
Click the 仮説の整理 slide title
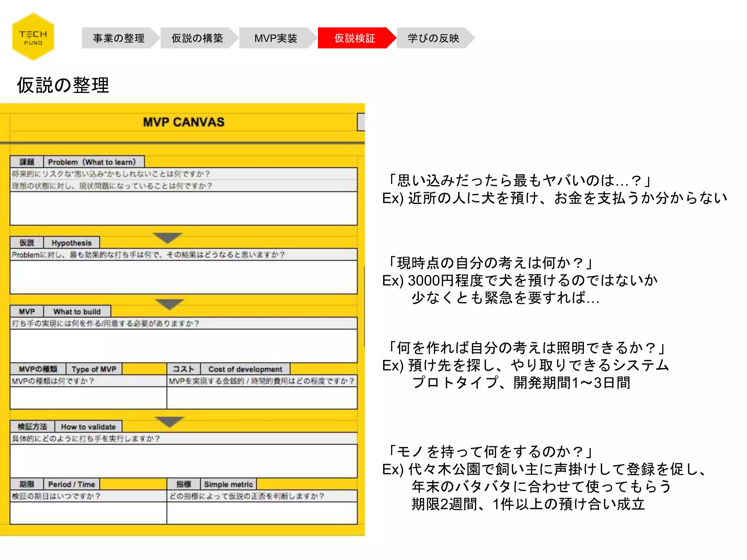click(63, 85)
